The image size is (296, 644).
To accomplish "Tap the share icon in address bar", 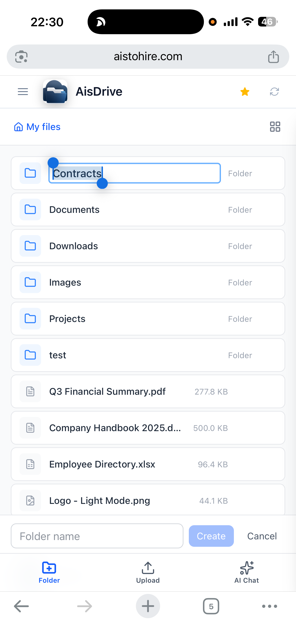I will (x=273, y=57).
